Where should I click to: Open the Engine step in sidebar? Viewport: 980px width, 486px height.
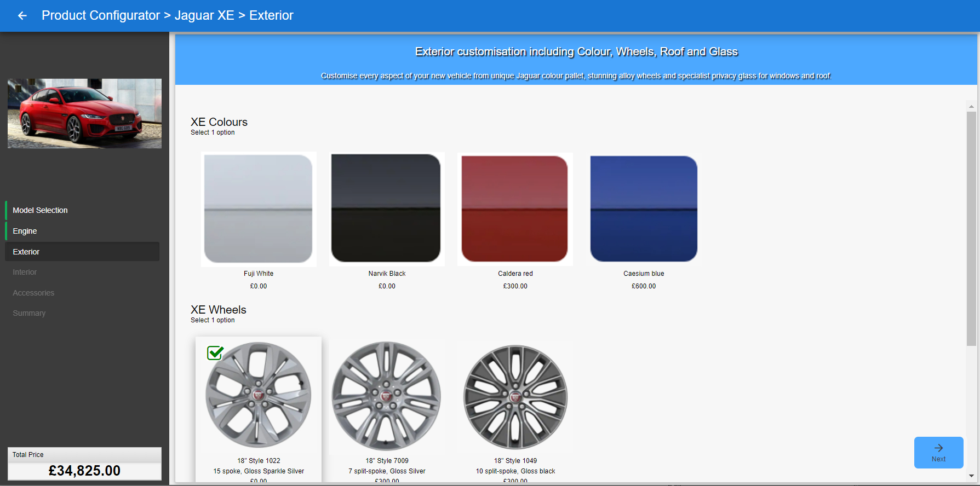tap(82, 231)
